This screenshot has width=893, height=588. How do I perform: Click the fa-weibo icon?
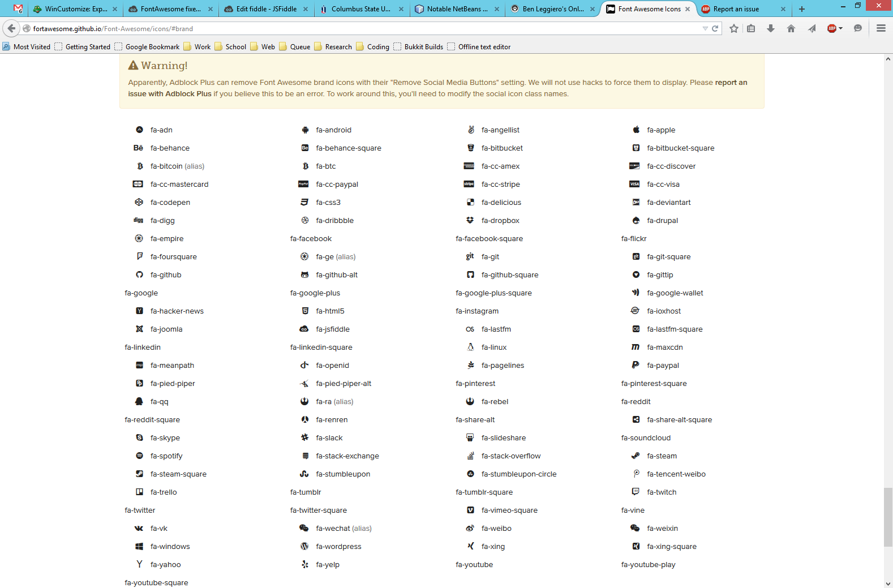point(470,528)
